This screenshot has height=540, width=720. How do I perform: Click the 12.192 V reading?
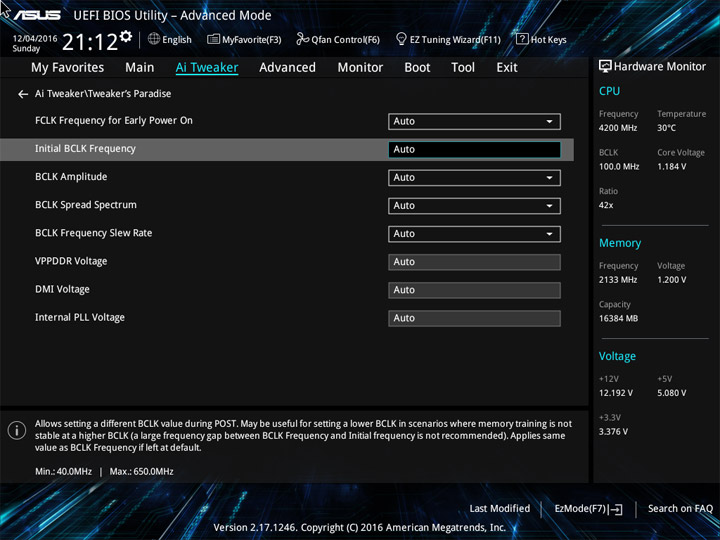coord(616,393)
